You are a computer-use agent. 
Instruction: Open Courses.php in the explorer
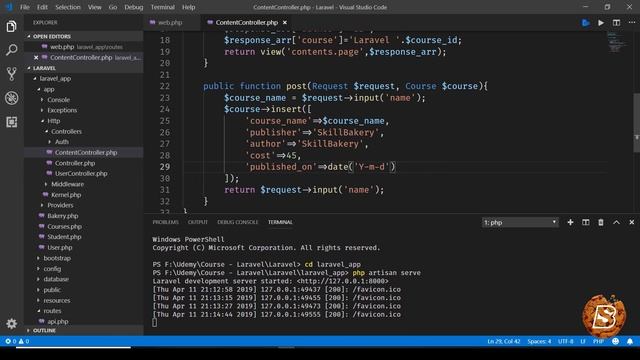[64, 227]
